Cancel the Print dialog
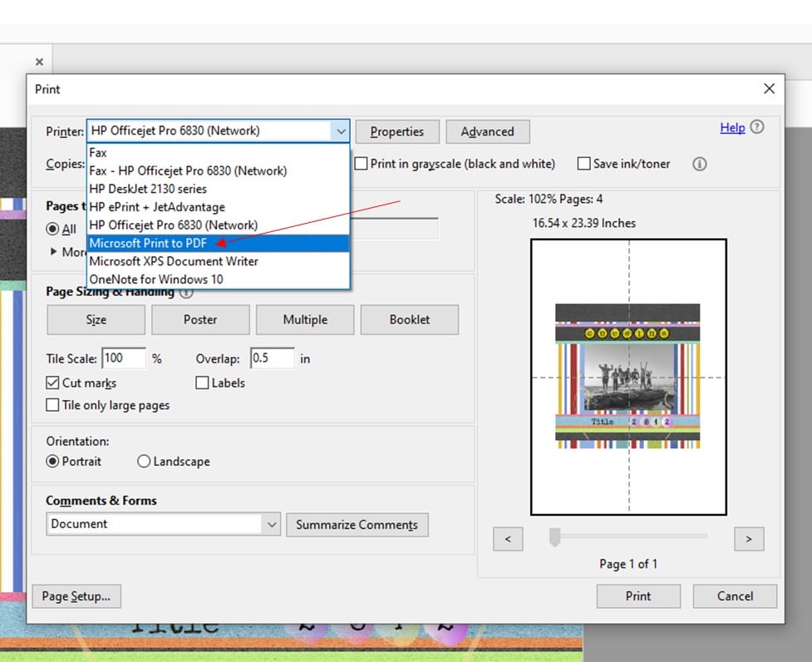Screen dimensions: 812x662 735,596
